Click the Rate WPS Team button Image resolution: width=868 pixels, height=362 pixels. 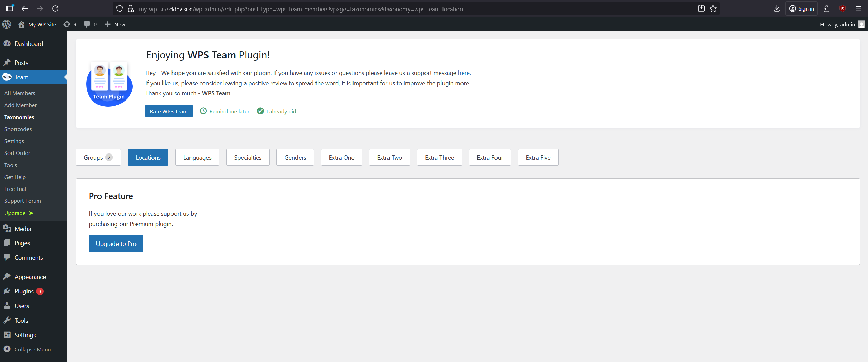point(168,111)
